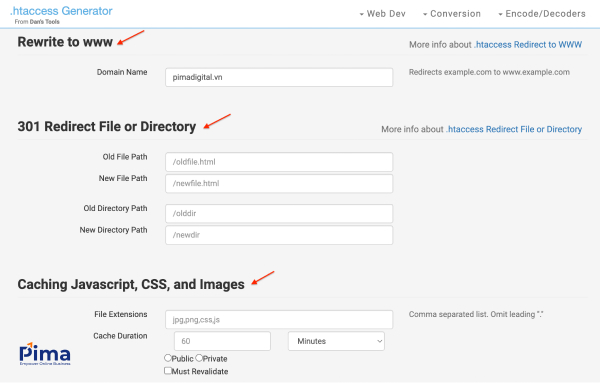Click the Pima logo
The image size is (600, 383).
pyautogui.click(x=45, y=354)
